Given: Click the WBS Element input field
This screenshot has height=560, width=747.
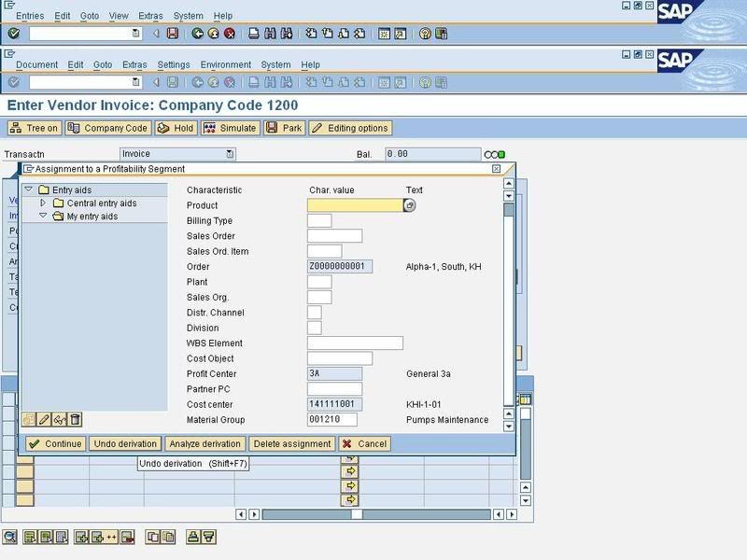Looking at the screenshot, I should 355,343.
